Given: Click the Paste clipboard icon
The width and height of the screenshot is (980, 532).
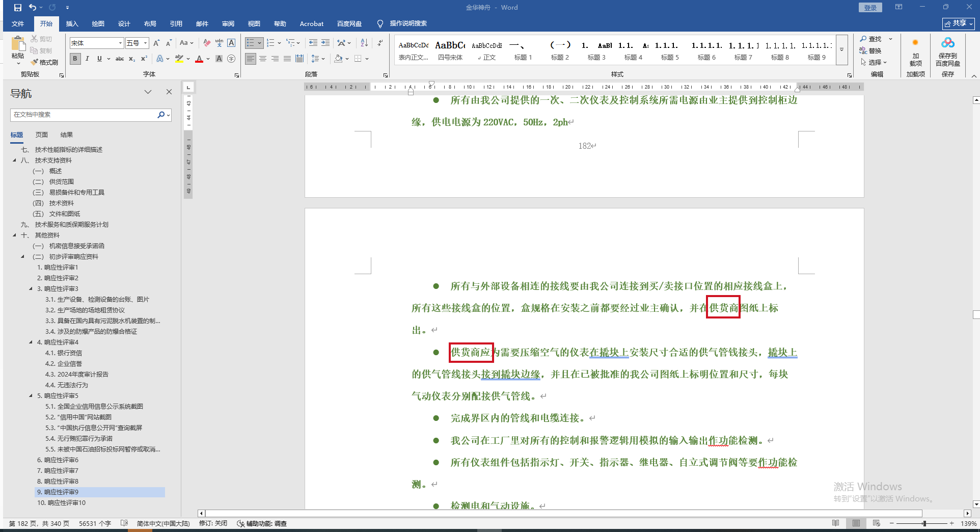Looking at the screenshot, I should pyautogui.click(x=18, y=45).
